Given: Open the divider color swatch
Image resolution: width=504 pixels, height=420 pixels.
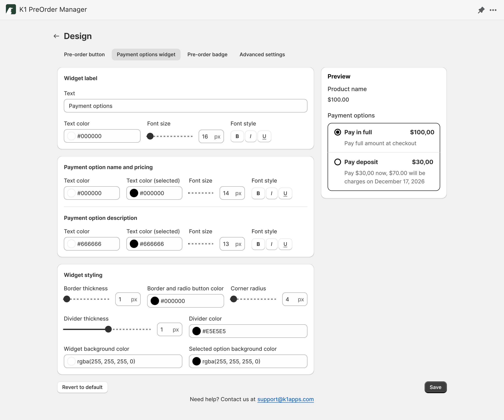Looking at the screenshot, I should (196, 331).
